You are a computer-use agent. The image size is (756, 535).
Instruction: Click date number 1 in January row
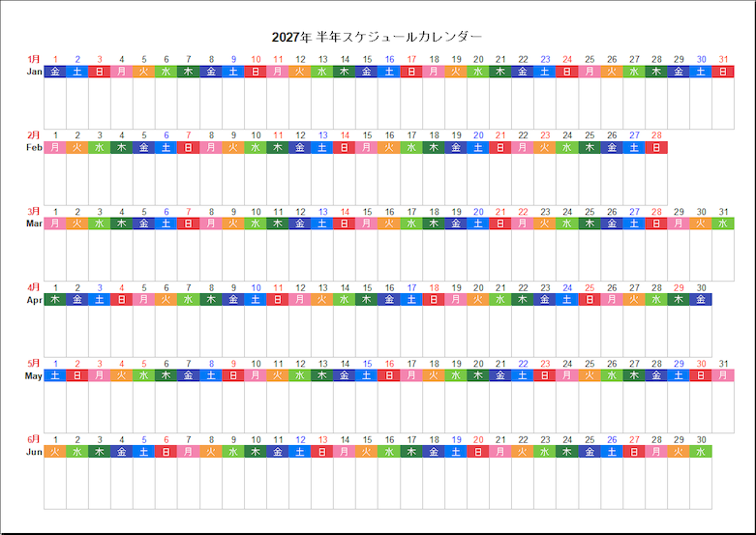pyautogui.click(x=55, y=59)
